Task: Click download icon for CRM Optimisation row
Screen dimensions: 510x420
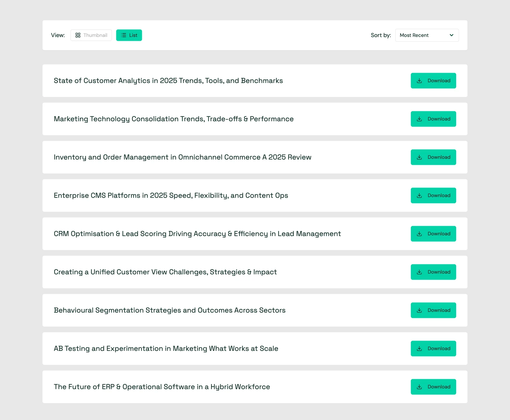Action: [x=419, y=234]
